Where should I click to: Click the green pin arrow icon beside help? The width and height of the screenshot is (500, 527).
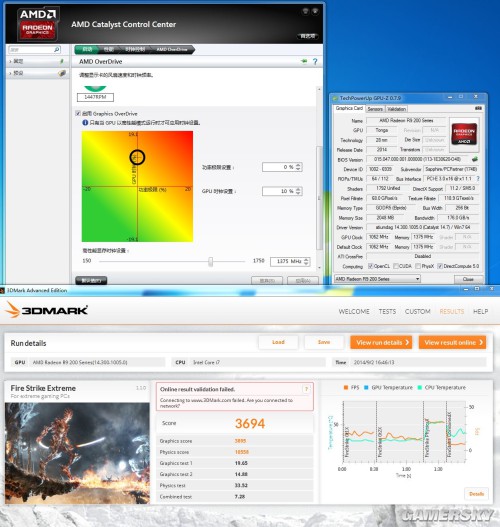click(x=304, y=61)
